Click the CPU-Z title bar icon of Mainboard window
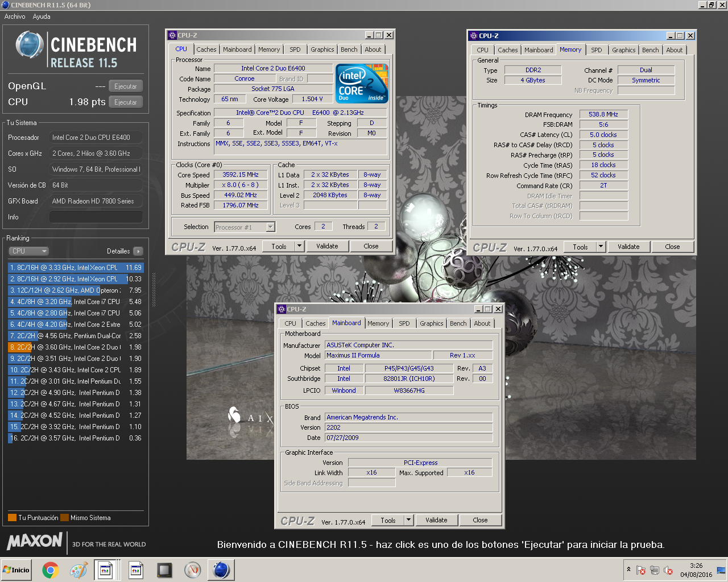The height and width of the screenshot is (582, 728). pos(282,309)
